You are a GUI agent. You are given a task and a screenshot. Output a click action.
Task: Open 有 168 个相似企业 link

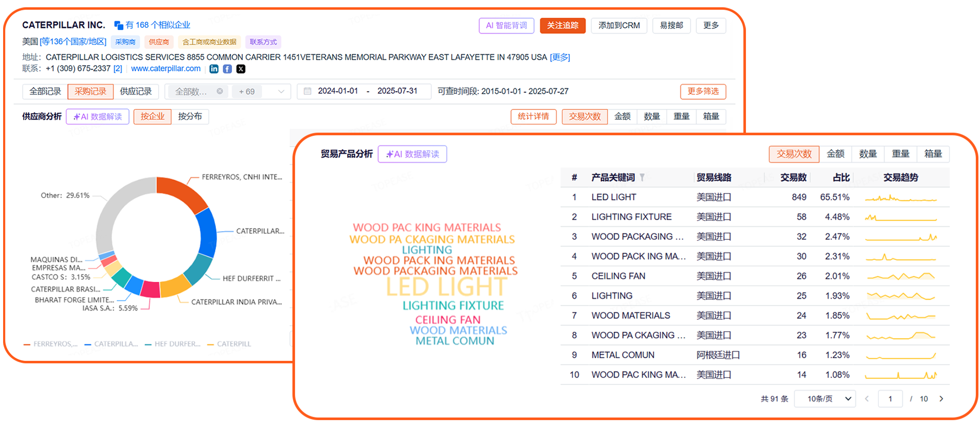(158, 25)
